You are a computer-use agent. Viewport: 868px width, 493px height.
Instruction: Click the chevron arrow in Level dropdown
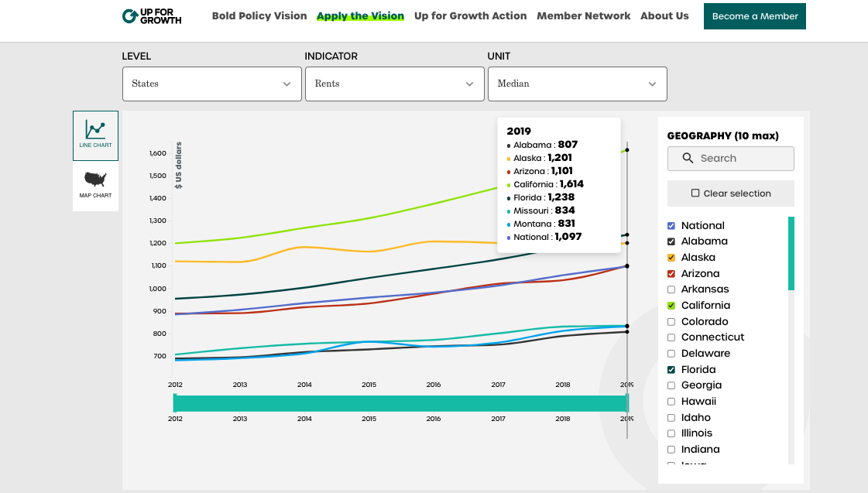click(x=286, y=84)
